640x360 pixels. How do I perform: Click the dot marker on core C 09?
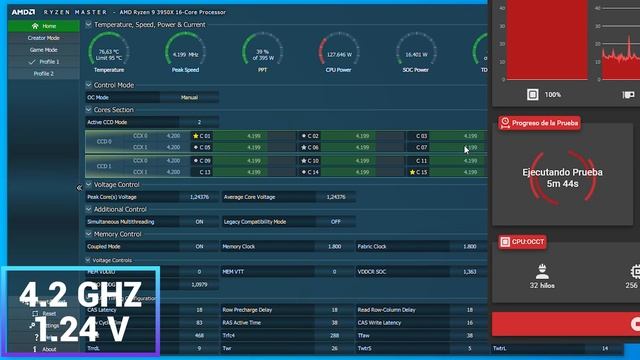click(x=196, y=161)
